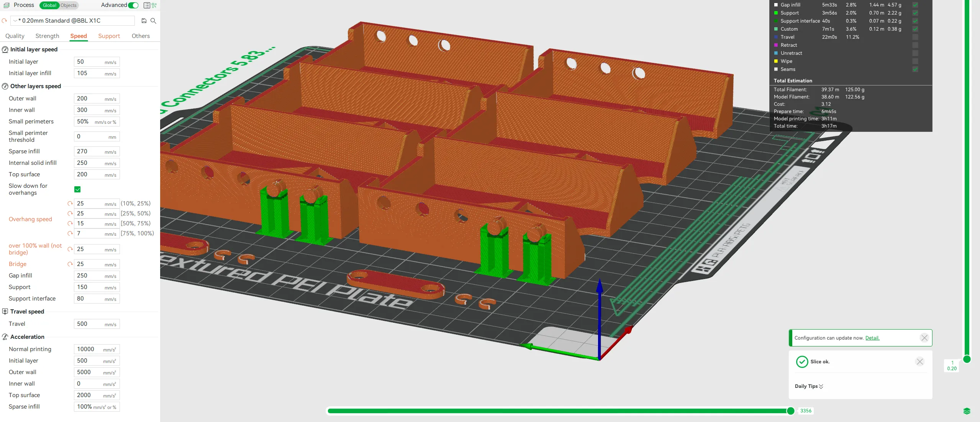Image resolution: width=980 pixels, height=422 pixels.
Task: Reset overhang speed for 10%-25% range
Action: pyautogui.click(x=70, y=204)
